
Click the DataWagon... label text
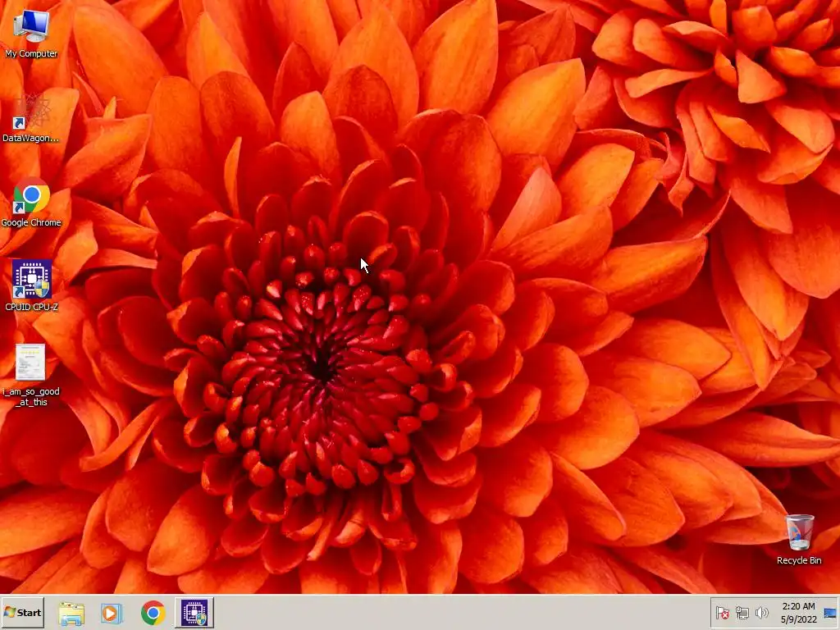(31, 138)
